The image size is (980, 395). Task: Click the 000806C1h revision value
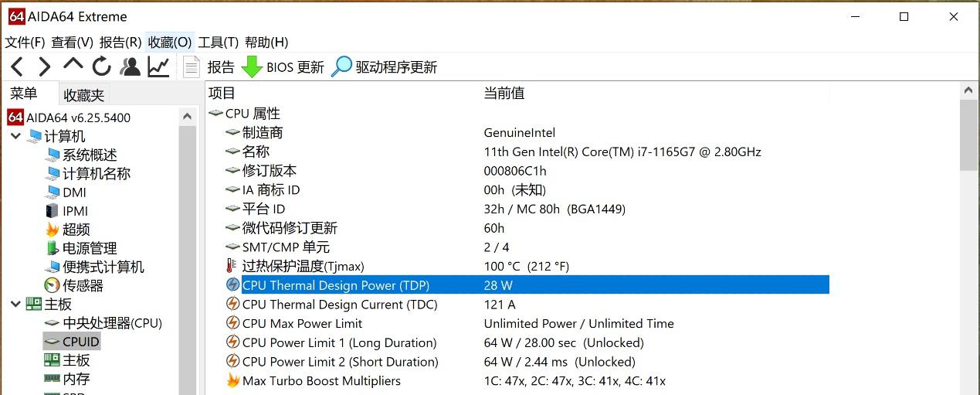coord(515,171)
